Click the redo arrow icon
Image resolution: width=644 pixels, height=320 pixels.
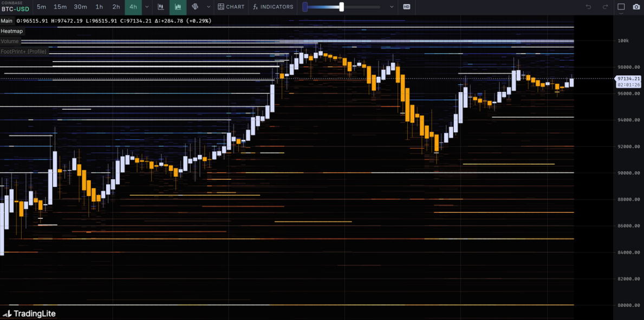tap(605, 7)
